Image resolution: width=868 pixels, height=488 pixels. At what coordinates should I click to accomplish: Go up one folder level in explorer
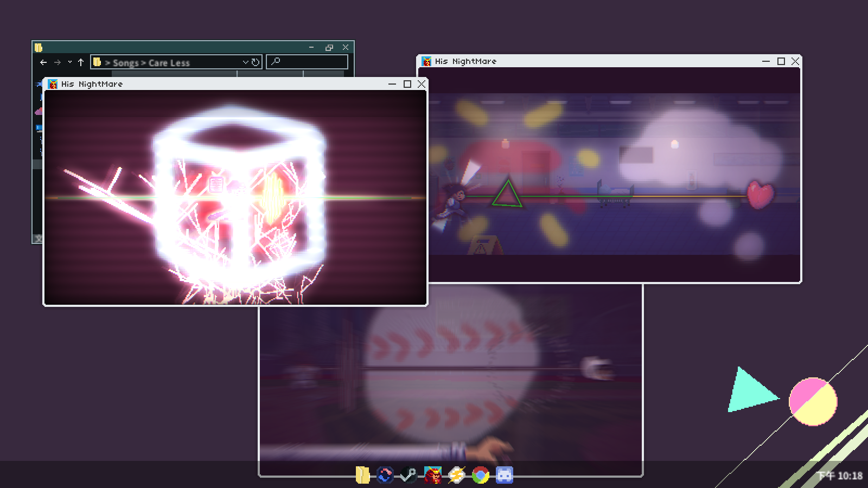pyautogui.click(x=81, y=62)
